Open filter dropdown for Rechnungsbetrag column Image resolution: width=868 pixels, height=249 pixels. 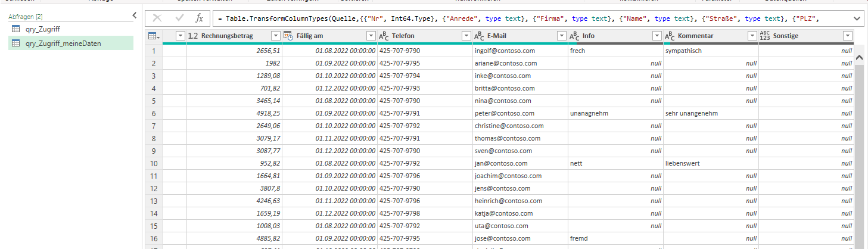tap(275, 36)
